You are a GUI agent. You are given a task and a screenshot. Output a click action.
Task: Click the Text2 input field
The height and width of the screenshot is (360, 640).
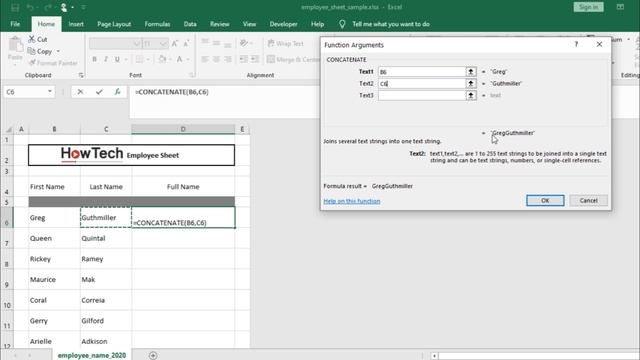point(422,83)
